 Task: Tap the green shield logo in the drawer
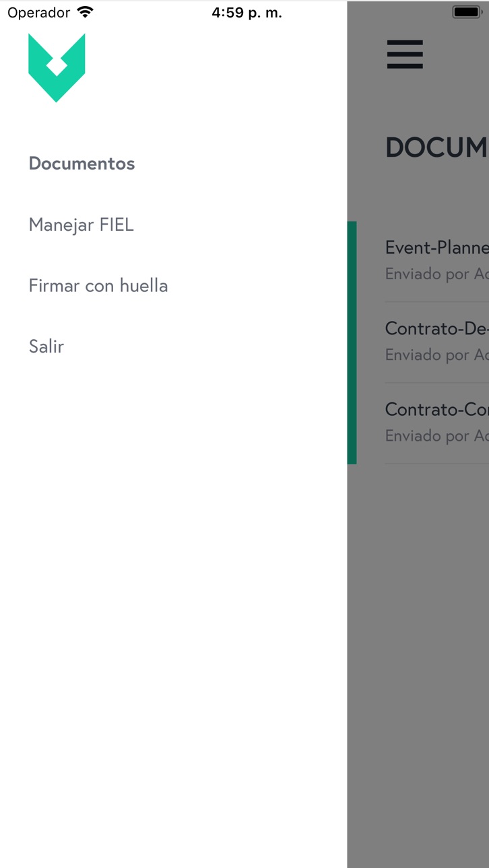point(57,67)
